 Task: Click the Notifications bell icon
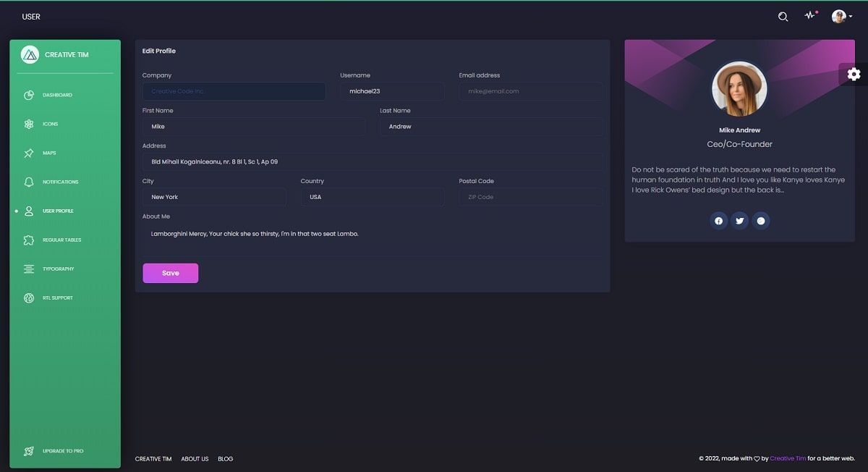28,182
